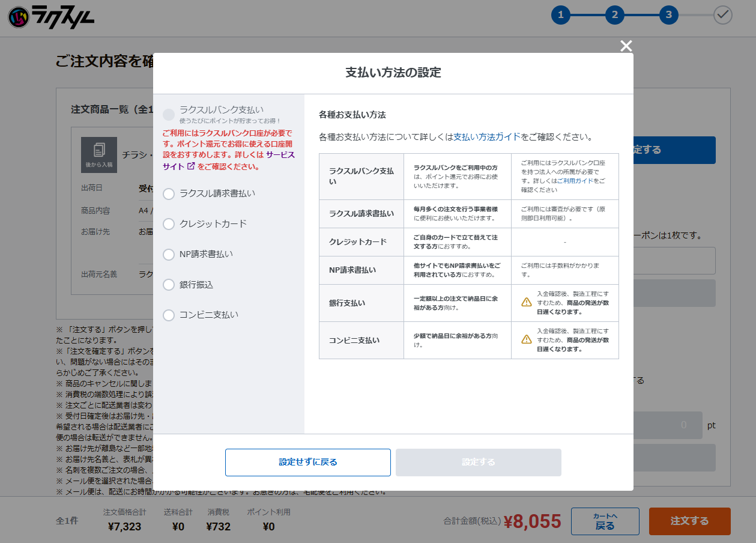Click the 注文価格合計 ¥7,323 value
This screenshot has width=756, height=543.
tap(125, 527)
